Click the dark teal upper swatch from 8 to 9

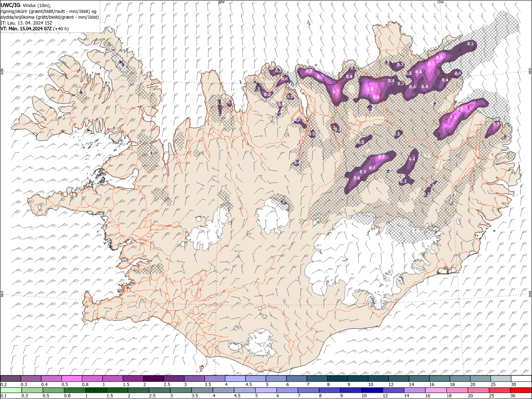tap(337, 379)
